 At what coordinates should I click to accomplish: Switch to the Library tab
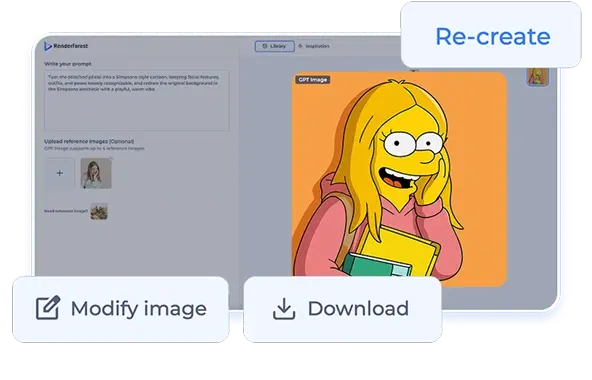[274, 46]
